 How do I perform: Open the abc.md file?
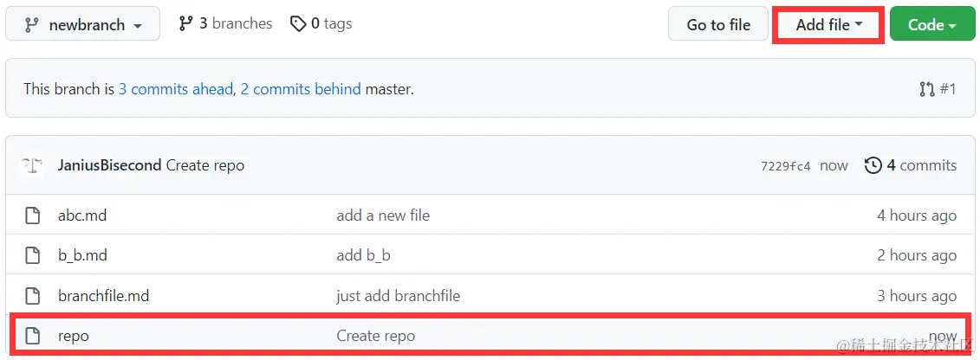pos(81,215)
